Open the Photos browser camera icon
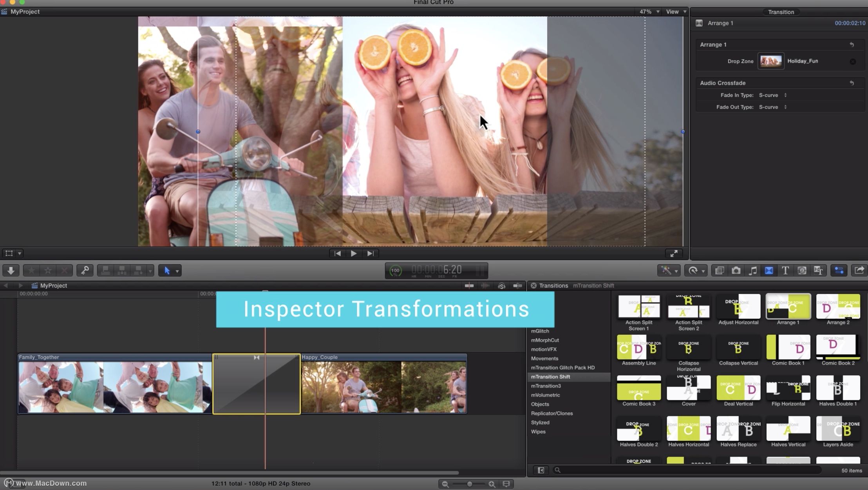The height and width of the screenshot is (490, 868). pos(736,270)
